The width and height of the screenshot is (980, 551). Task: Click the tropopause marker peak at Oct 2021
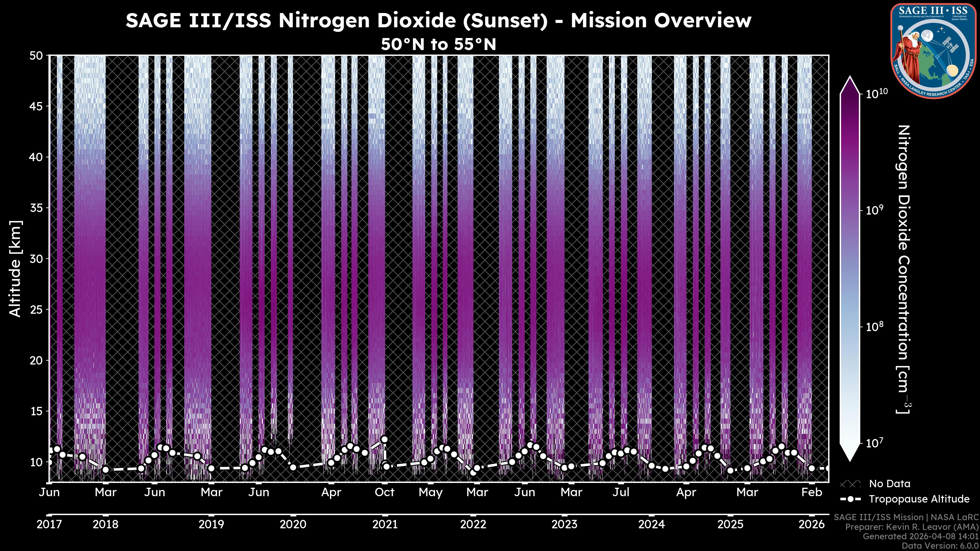pos(384,439)
